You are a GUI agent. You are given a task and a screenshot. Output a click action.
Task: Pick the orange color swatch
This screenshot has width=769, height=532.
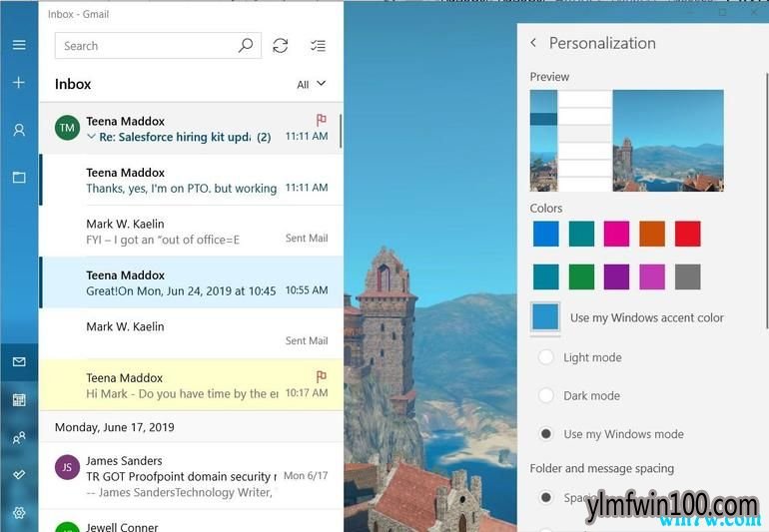[652, 234]
